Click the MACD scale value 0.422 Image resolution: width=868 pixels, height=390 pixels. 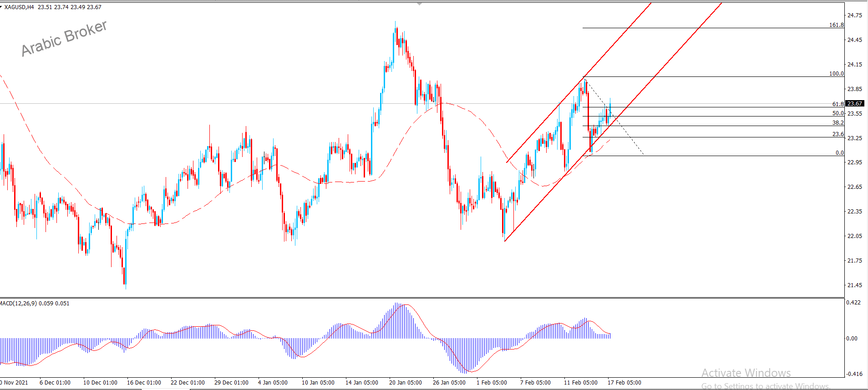(853, 303)
